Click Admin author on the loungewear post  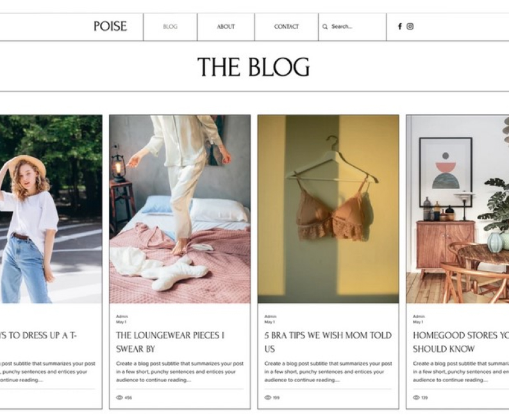pyautogui.click(x=122, y=317)
